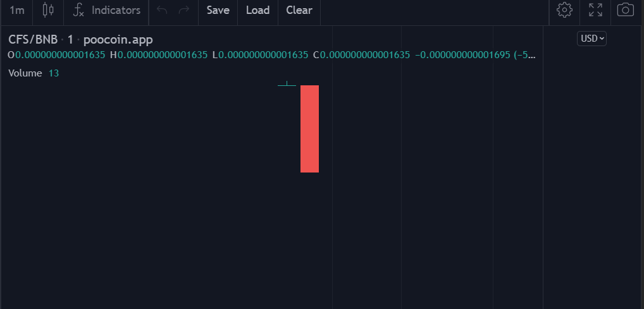Screen dimensions: 644x309
Task: Select the small green doji candle
Action: 287,84
